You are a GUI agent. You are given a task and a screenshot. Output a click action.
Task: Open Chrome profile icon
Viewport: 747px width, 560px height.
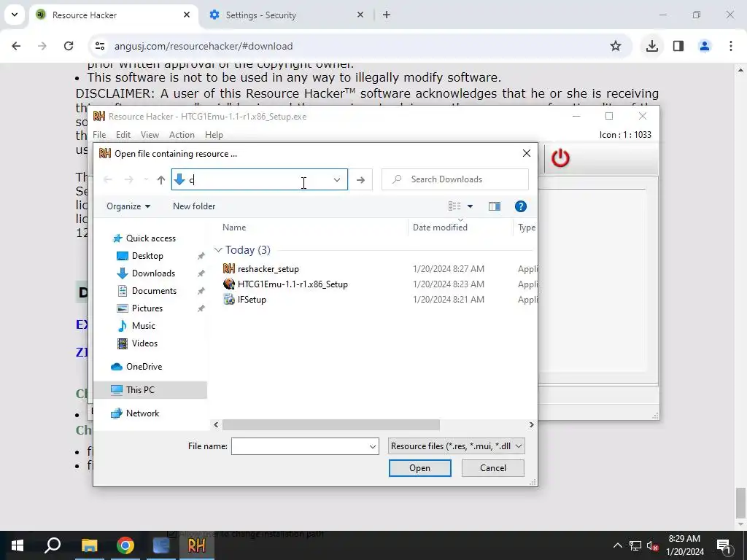pyautogui.click(x=705, y=46)
